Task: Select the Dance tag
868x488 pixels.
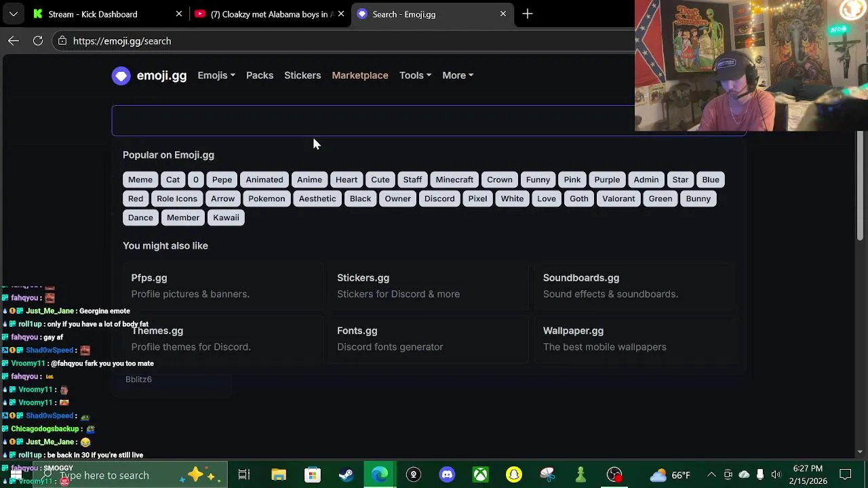Action: click(x=140, y=218)
